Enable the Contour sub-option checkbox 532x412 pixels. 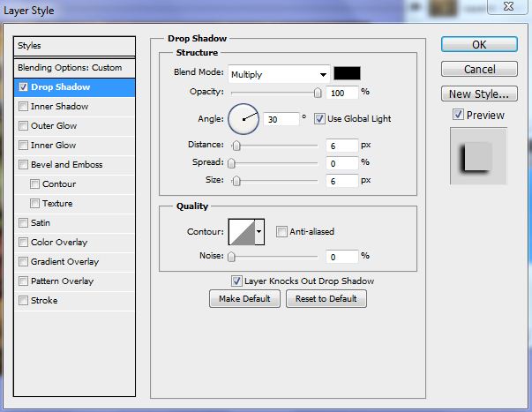[34, 184]
